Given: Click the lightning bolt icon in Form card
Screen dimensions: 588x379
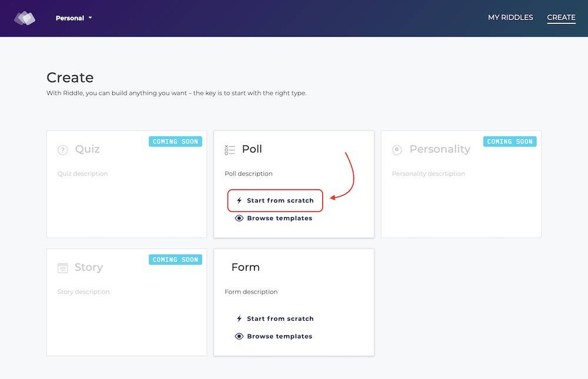Looking at the screenshot, I should click(x=239, y=318).
